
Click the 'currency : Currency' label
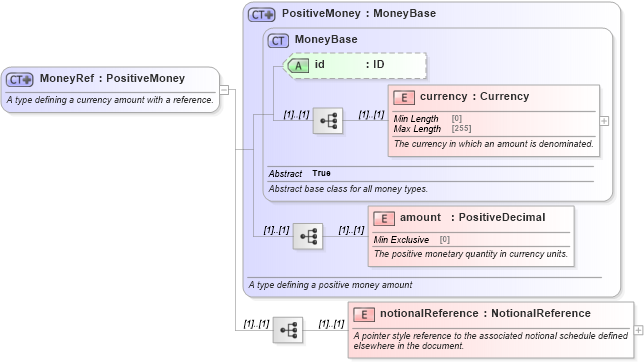pyautogui.click(x=474, y=96)
